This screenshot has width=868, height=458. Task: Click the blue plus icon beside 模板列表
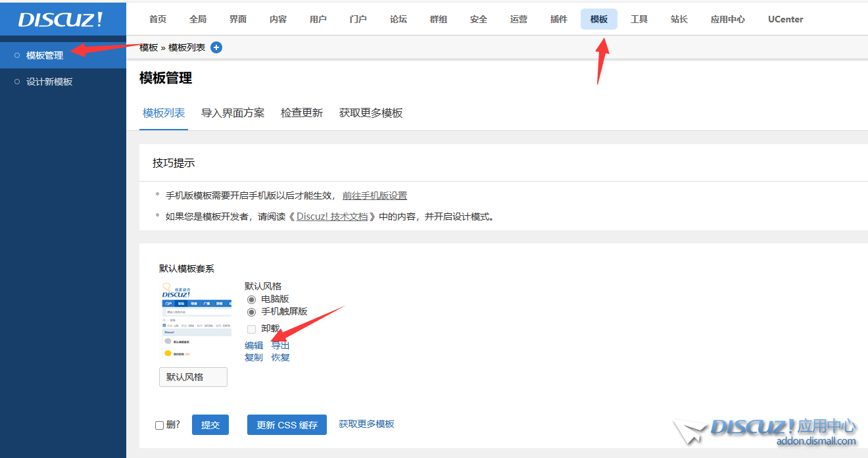tap(216, 47)
